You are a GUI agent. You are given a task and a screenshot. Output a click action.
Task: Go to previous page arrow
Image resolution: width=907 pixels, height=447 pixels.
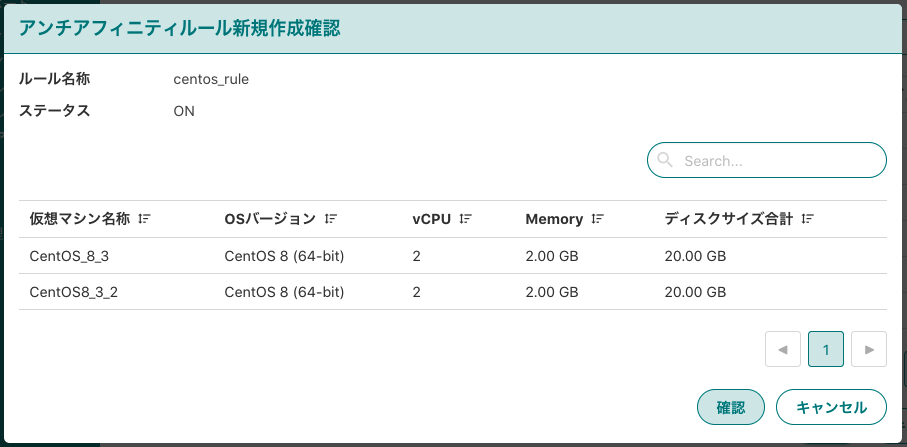(783, 349)
